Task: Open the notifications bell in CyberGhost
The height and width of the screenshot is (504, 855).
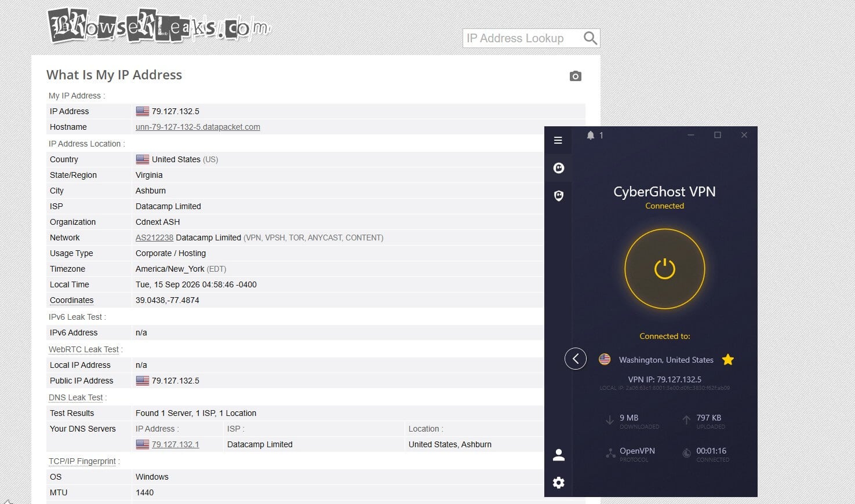Action: [591, 135]
